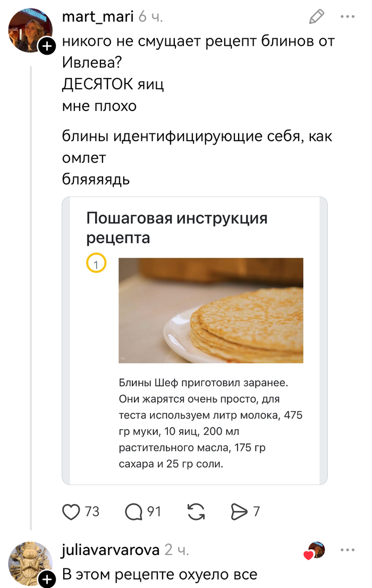Open mart_mari's profile by clicking the username
372x588 pixels.
(98, 16)
